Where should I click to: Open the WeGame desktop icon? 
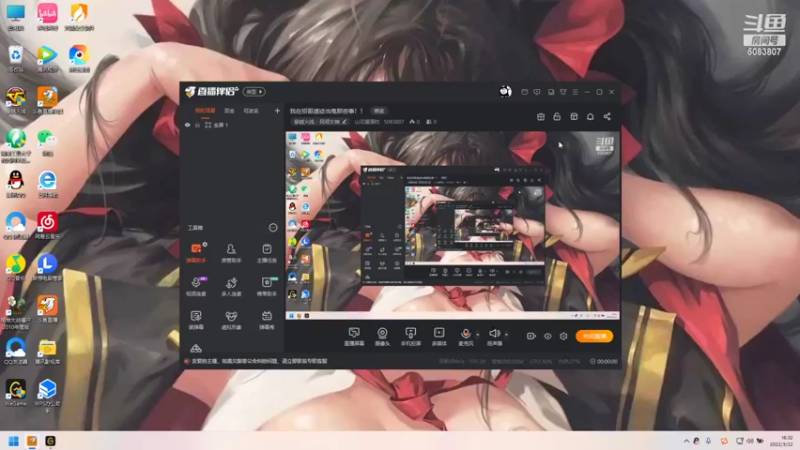point(16,393)
